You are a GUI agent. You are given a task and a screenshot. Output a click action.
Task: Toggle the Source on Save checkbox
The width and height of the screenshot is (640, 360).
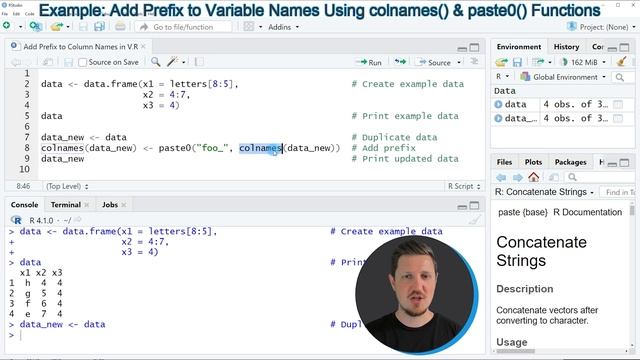(82, 62)
